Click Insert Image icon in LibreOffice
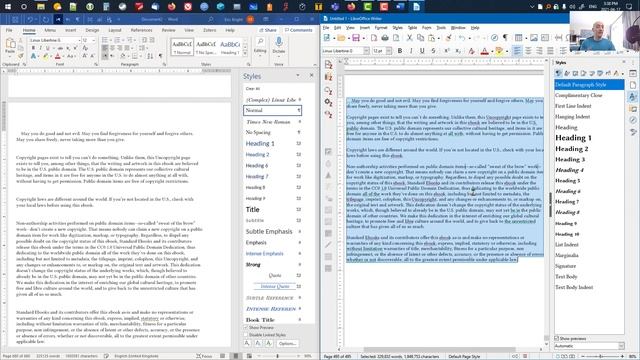 533,38
